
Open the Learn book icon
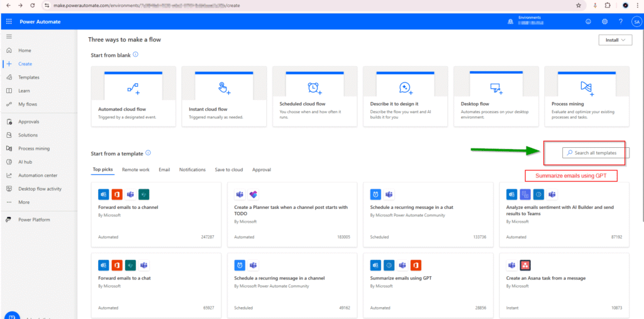(x=9, y=91)
